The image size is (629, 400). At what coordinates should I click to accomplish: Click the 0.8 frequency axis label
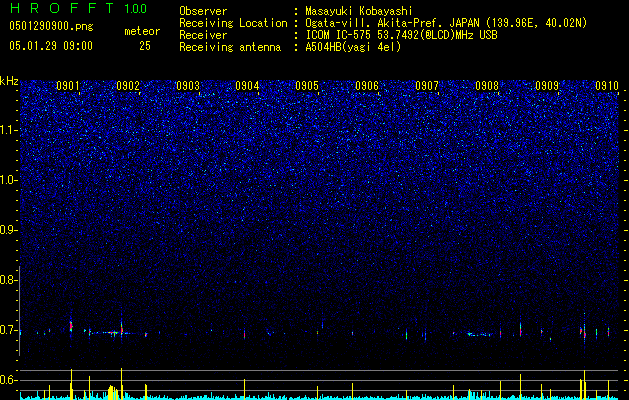(8, 280)
